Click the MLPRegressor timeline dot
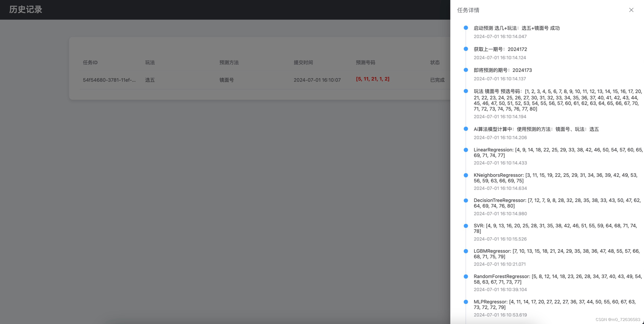This screenshot has width=644, height=324. (466, 302)
